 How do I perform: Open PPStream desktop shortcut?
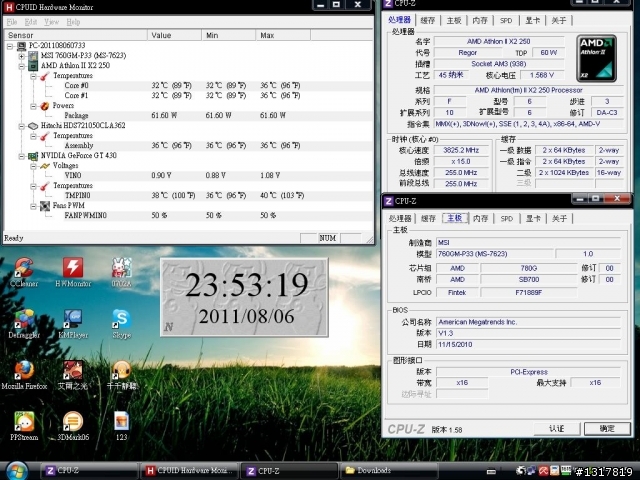(x=24, y=426)
